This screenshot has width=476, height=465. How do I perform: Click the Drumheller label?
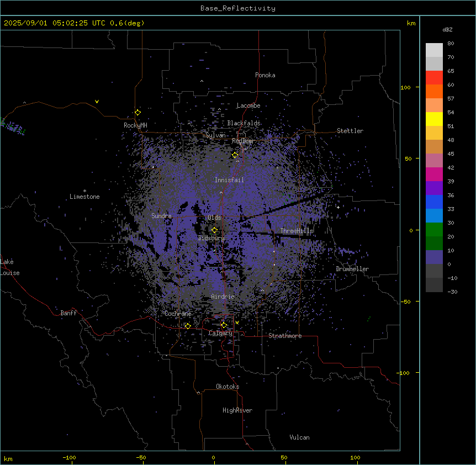click(x=352, y=269)
